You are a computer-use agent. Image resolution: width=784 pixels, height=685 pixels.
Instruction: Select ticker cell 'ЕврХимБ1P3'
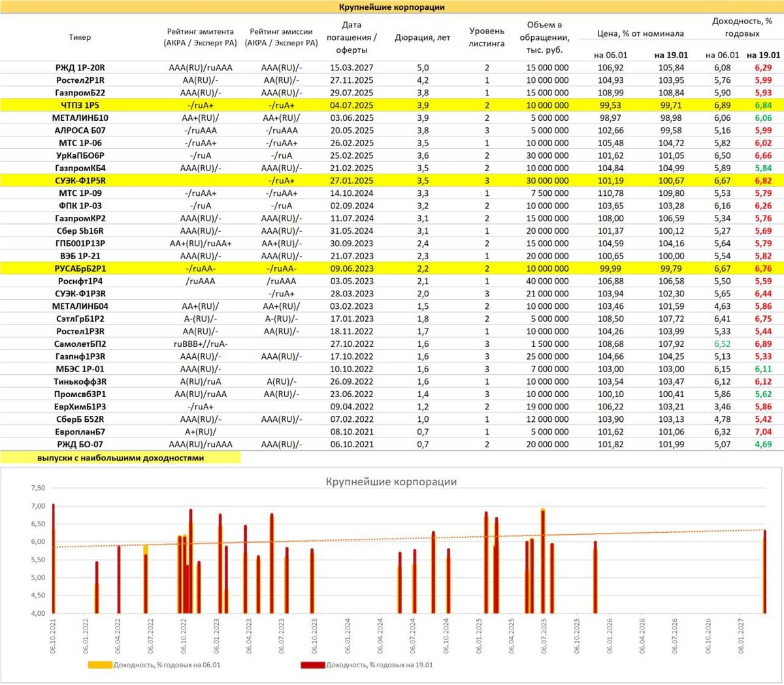point(80,406)
